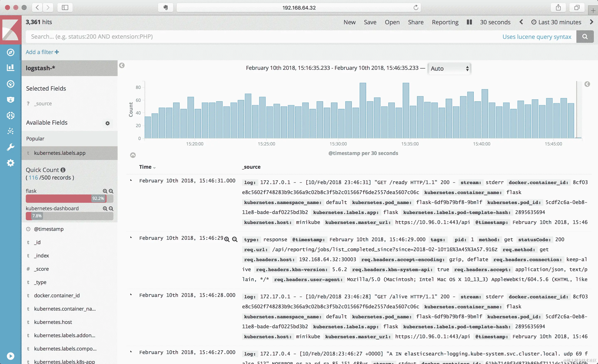
Task: Expand the 15:46:31.000 log row
Action: [131, 180]
